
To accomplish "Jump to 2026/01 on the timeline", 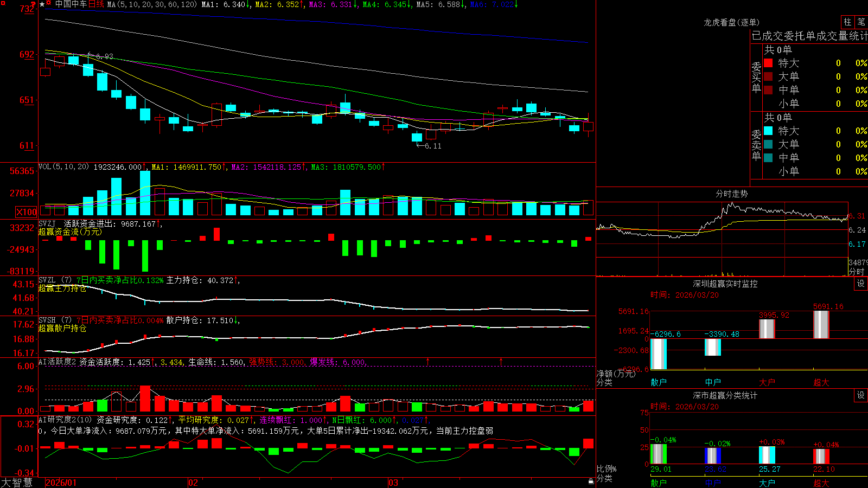I will (x=61, y=483).
